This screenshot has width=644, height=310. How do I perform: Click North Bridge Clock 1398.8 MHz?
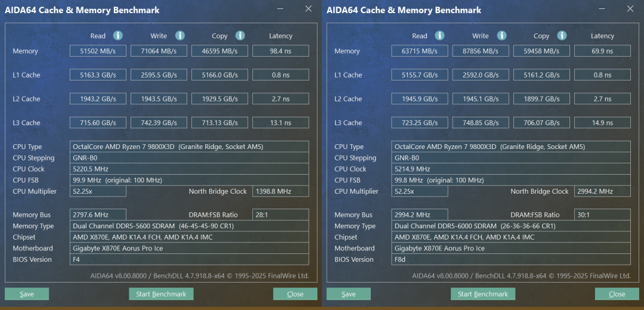click(x=280, y=191)
